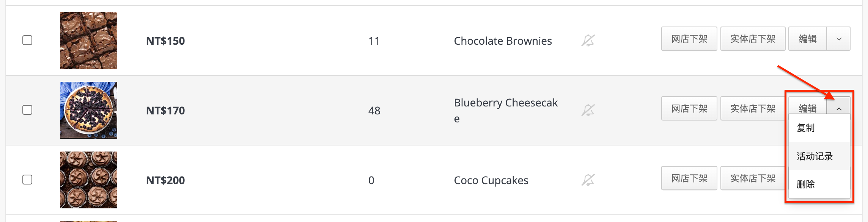Select the Chocolate Brownies row checkbox
868x222 pixels.
[x=27, y=40]
